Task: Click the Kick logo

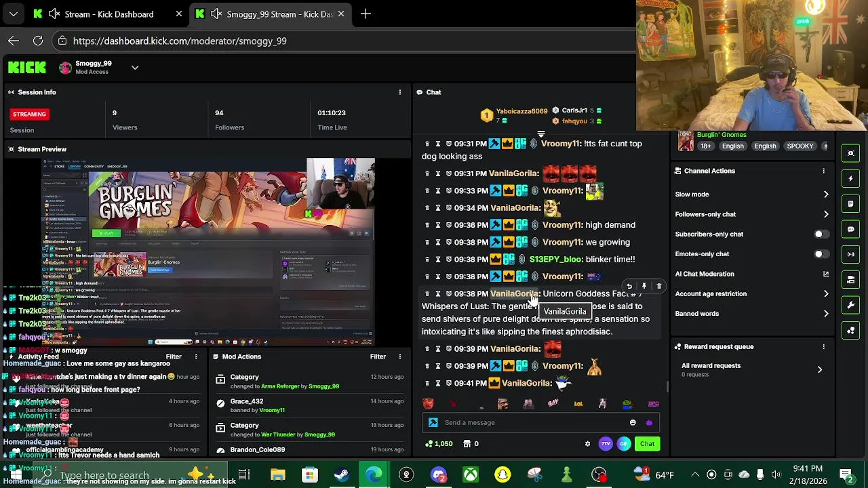Action: [27, 67]
